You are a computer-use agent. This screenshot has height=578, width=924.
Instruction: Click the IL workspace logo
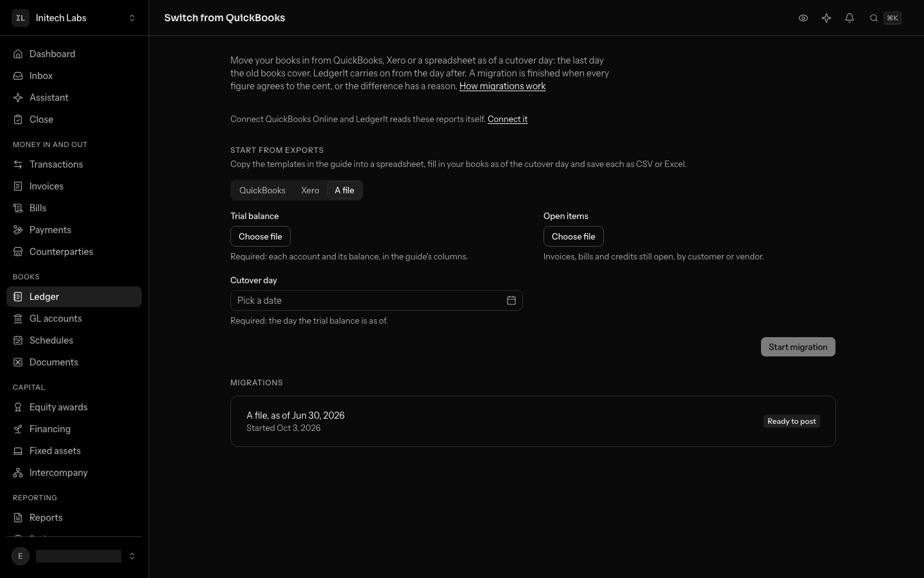coord(21,18)
